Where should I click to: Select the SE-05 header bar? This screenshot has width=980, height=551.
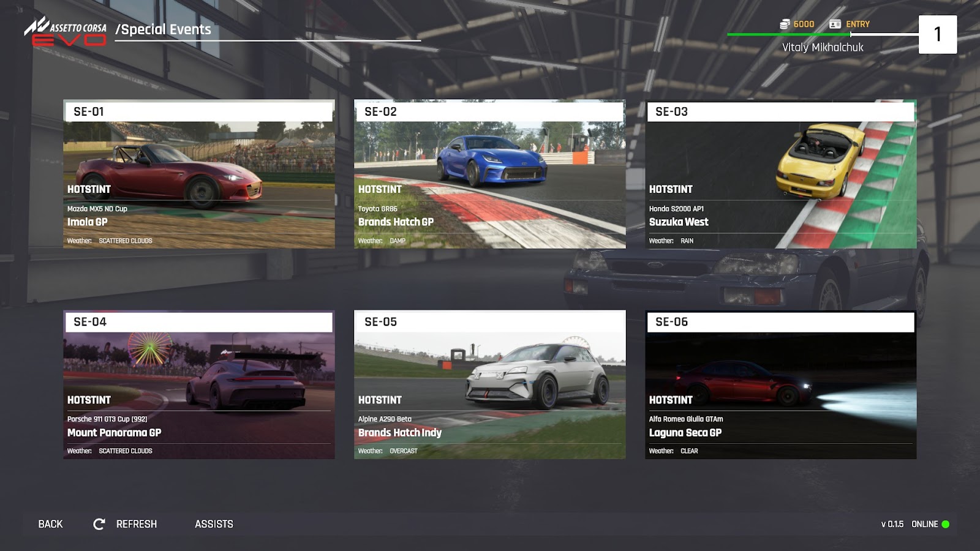pyautogui.click(x=490, y=322)
